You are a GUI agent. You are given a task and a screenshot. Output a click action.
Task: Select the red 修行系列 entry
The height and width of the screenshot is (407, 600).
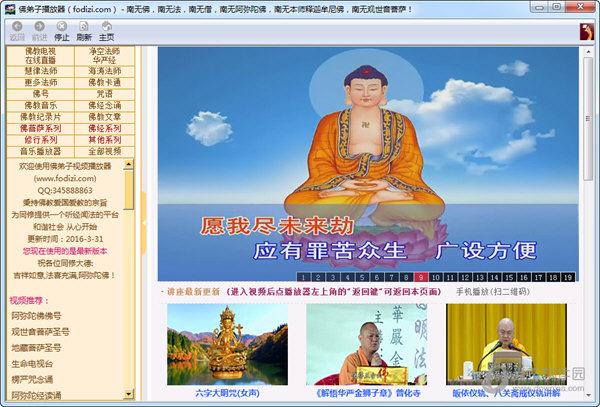click(x=41, y=140)
